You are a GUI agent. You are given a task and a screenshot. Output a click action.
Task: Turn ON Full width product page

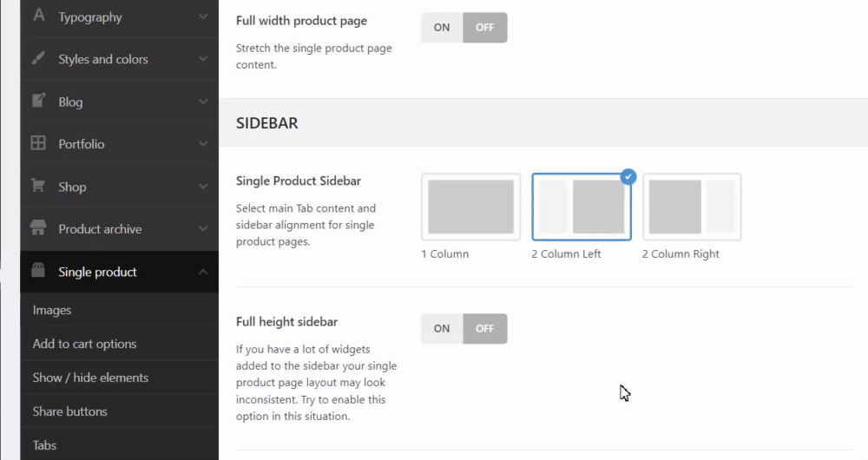click(x=442, y=28)
